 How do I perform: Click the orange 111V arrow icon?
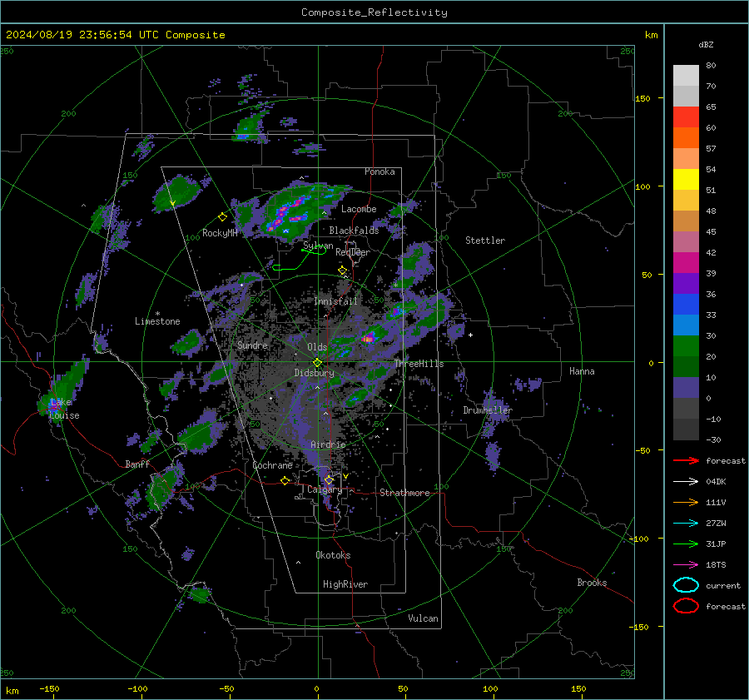[x=686, y=502]
